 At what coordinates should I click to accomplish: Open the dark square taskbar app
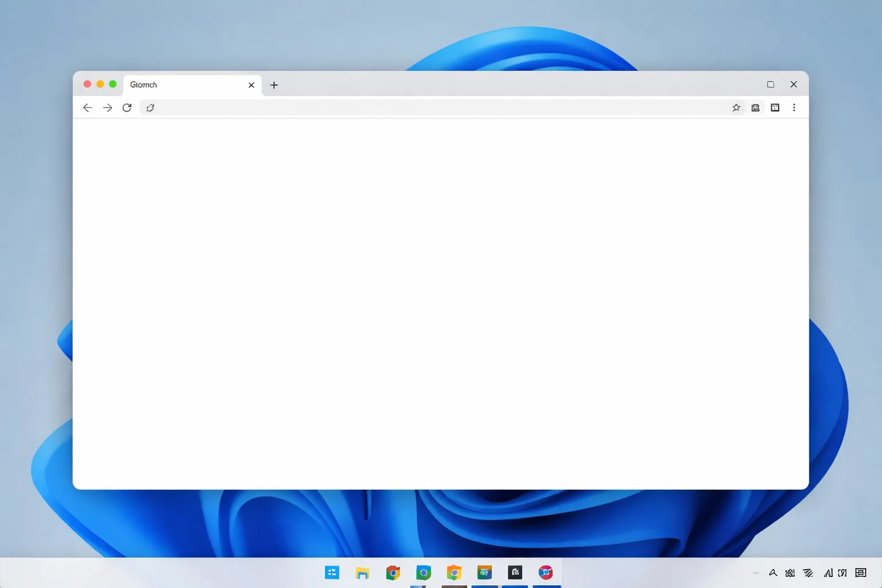coord(515,572)
